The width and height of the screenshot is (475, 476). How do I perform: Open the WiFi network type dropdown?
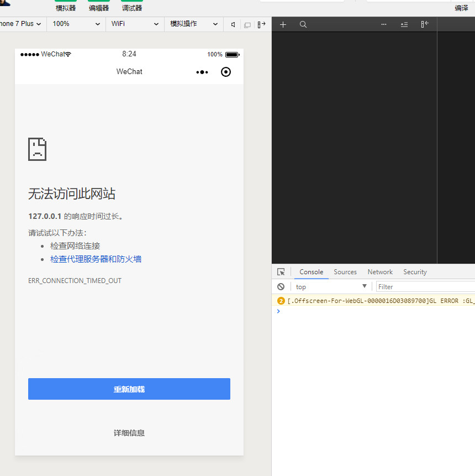tap(135, 24)
